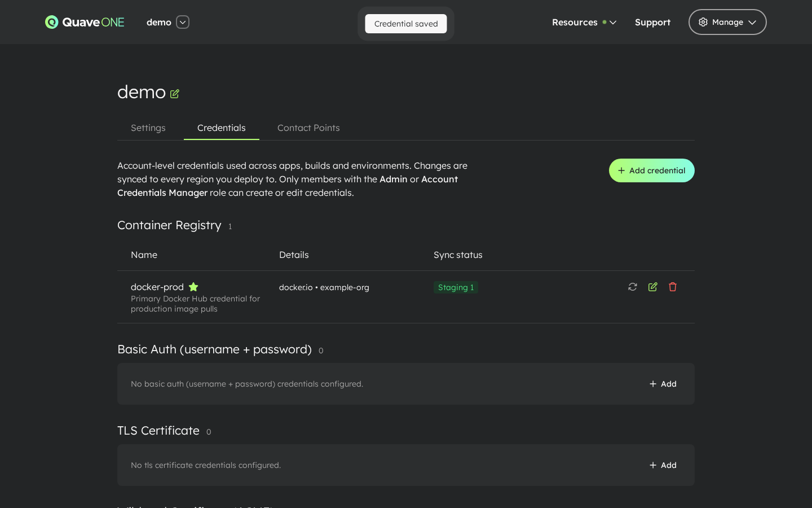The image size is (812, 508).
Task: Rename account by clicking pencil beside demo heading
Action: point(174,93)
